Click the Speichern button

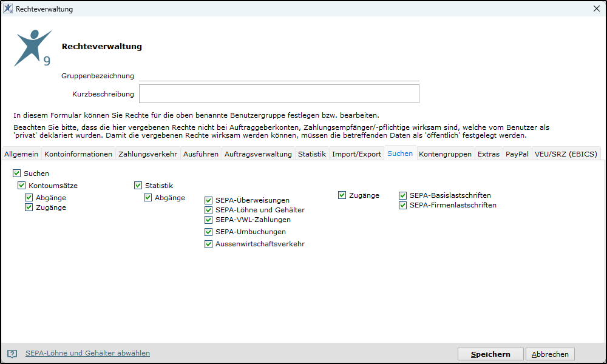pyautogui.click(x=490, y=354)
